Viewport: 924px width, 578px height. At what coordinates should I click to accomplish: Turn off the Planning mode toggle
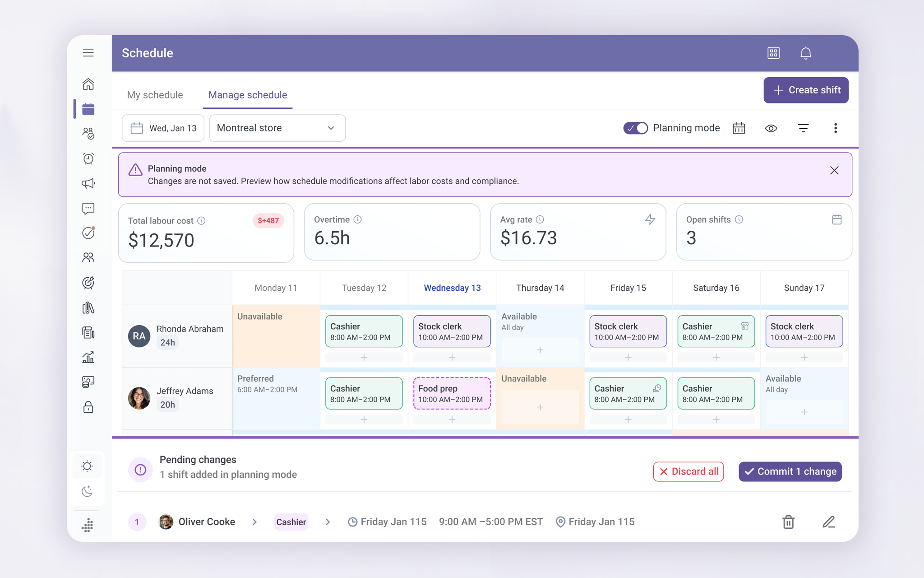point(635,128)
